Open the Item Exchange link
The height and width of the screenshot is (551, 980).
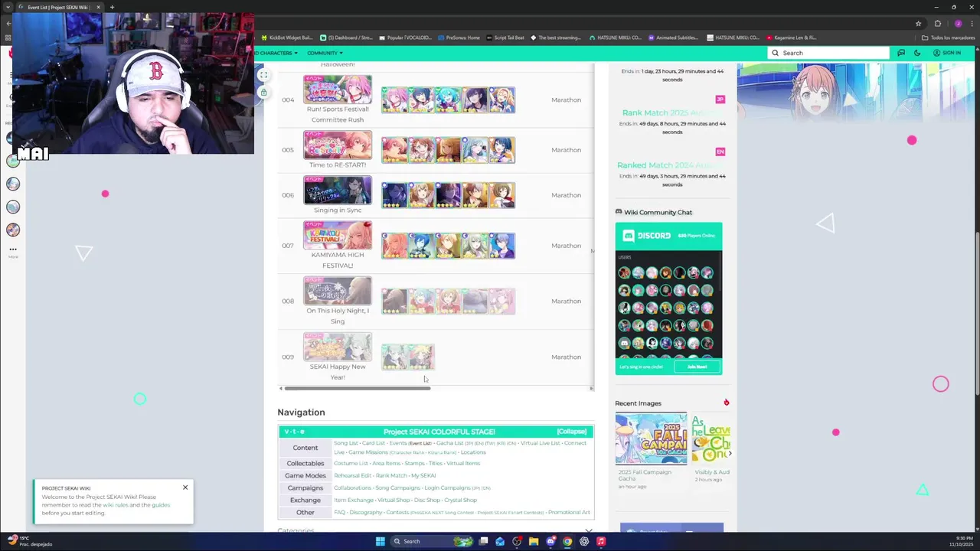click(354, 500)
